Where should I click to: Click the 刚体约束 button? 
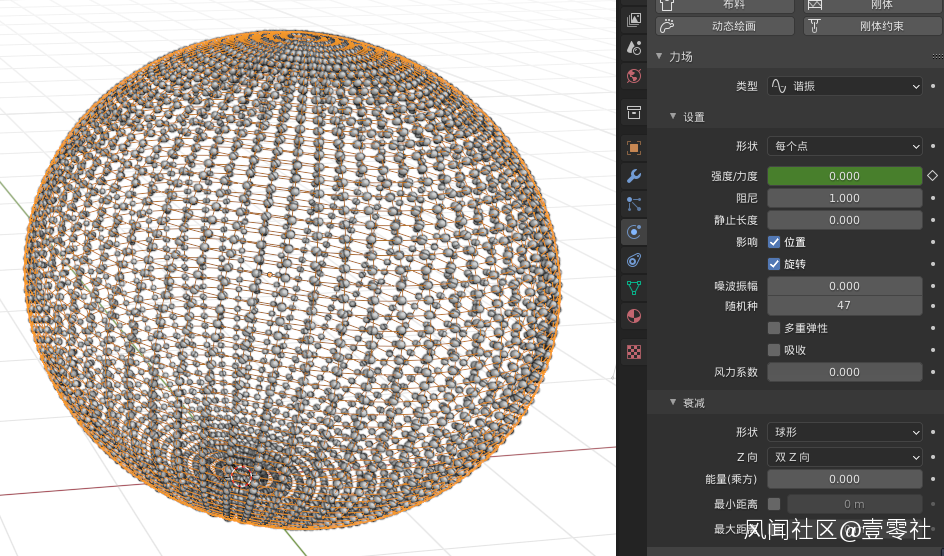coord(873,26)
